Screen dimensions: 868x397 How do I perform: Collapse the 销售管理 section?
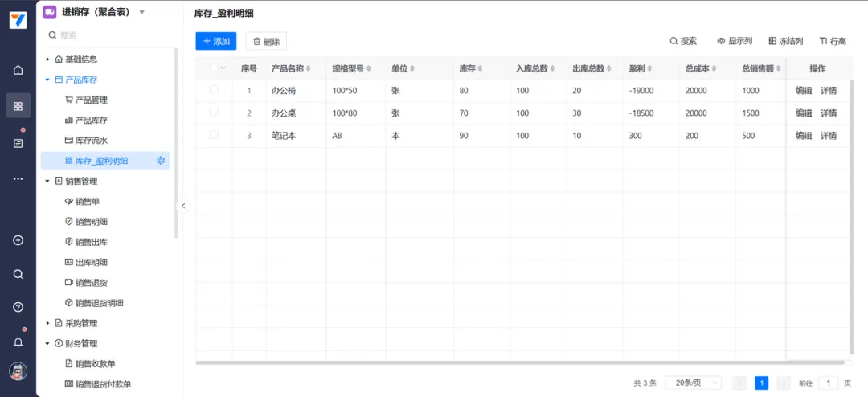47,181
